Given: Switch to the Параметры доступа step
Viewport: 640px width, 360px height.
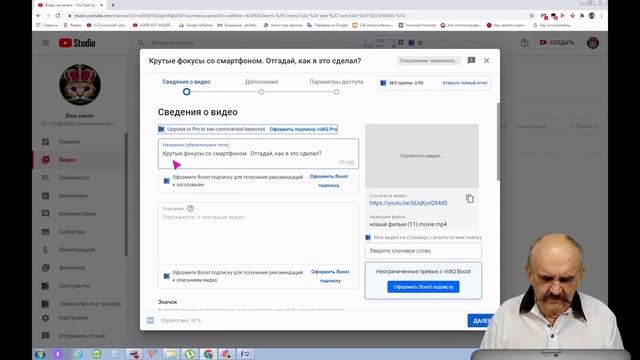Looking at the screenshot, I should coord(336,86).
